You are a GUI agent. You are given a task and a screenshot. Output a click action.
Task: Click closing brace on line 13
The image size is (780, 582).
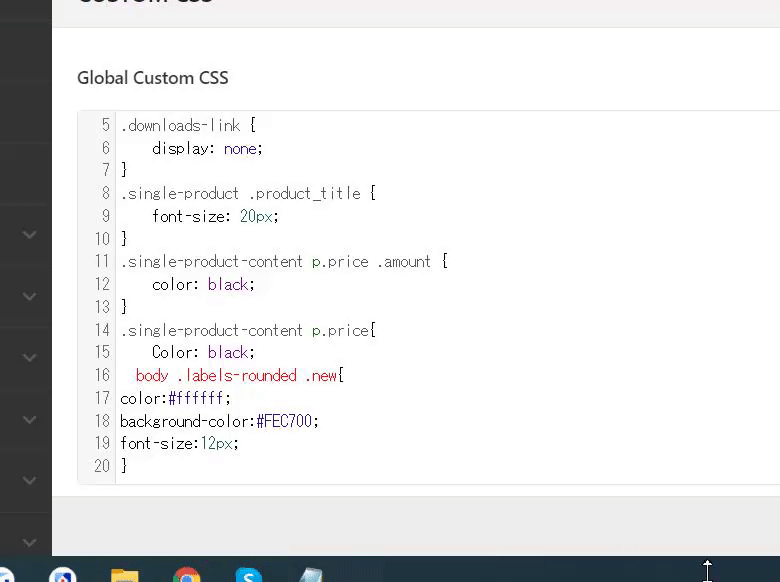coord(124,307)
